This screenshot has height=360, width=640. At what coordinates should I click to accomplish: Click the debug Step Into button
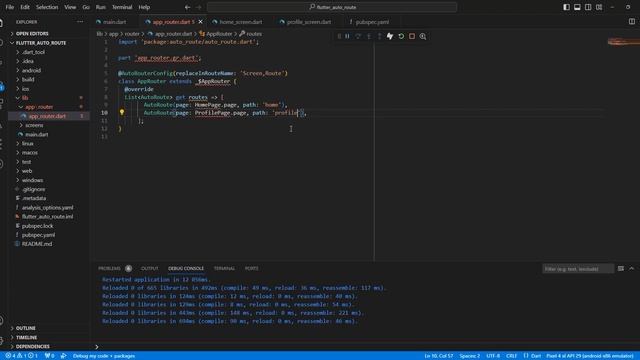click(369, 36)
